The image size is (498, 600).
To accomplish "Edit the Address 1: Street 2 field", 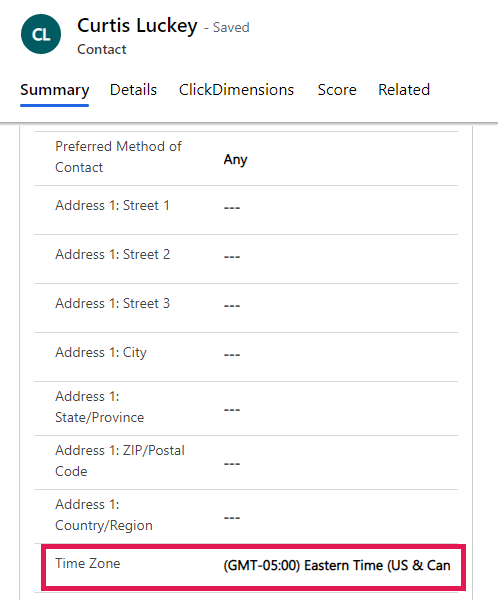I will (341, 256).
